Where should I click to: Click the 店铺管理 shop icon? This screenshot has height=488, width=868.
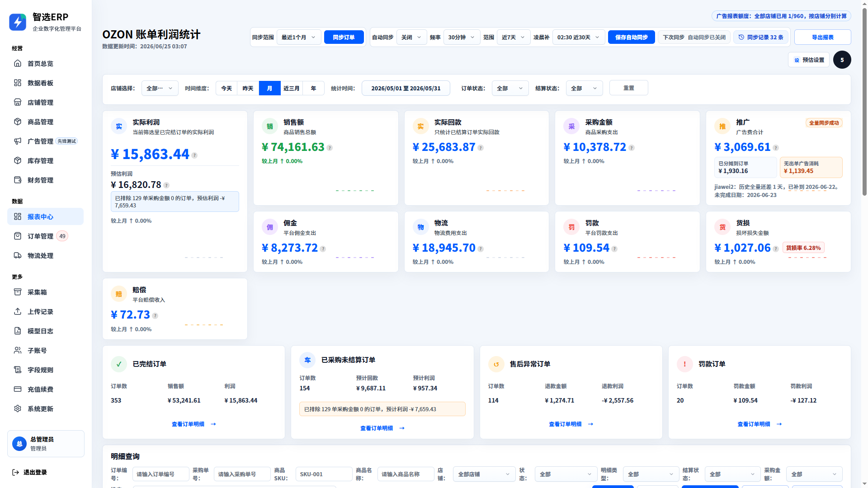[18, 102]
